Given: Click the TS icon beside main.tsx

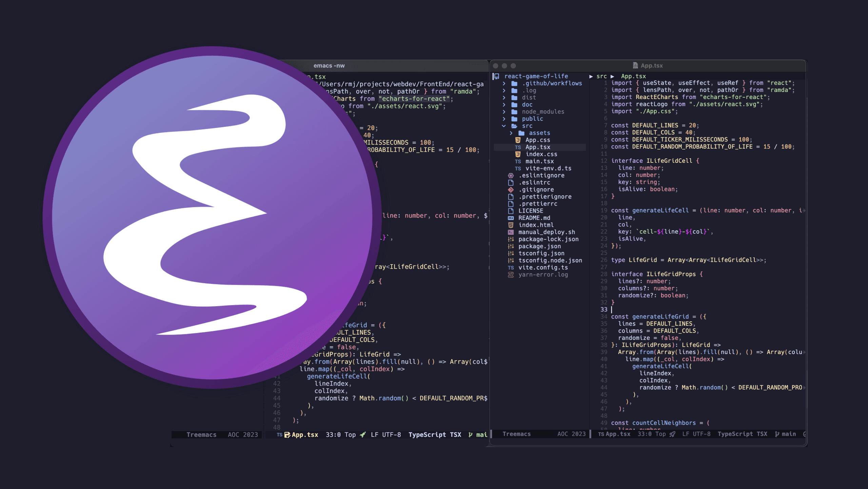Looking at the screenshot, I should [518, 161].
